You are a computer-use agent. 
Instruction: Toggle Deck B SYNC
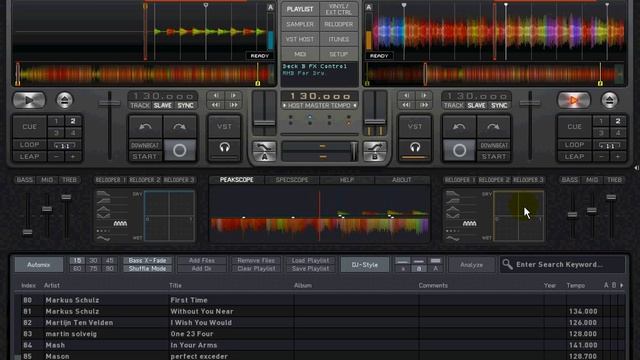click(x=499, y=105)
